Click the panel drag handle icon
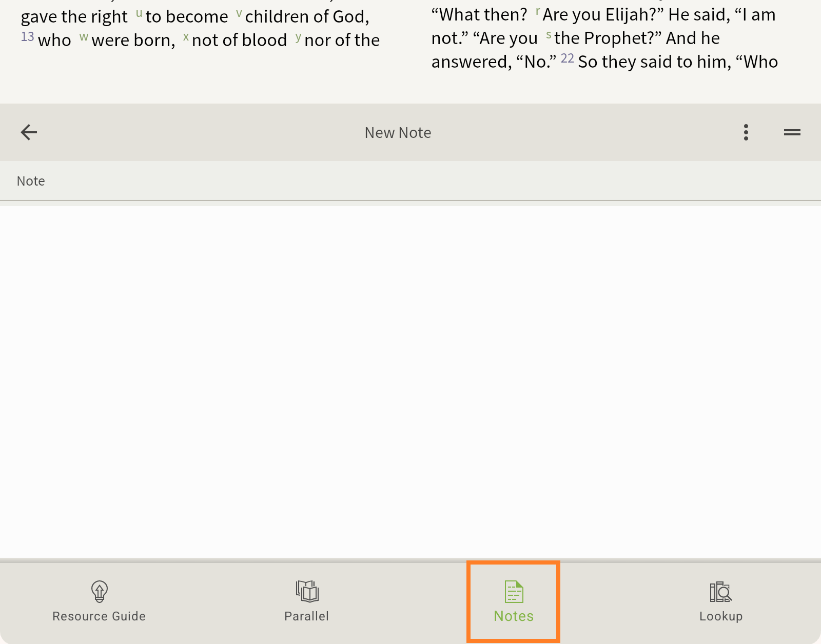The image size is (821, 644). [x=792, y=132]
